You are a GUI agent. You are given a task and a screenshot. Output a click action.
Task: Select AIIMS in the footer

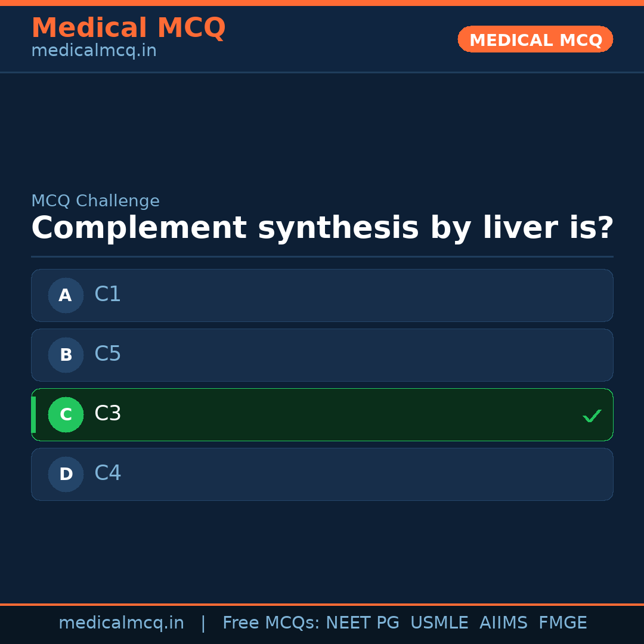pos(503,623)
